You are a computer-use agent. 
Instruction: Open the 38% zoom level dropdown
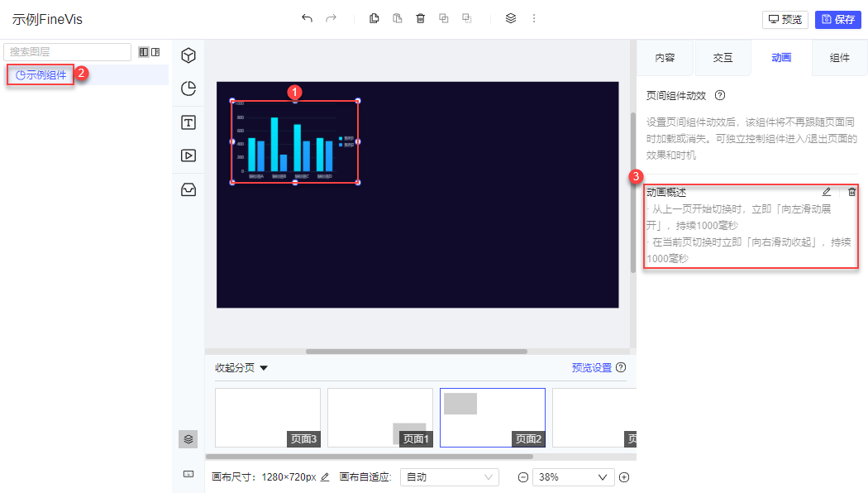point(573,477)
